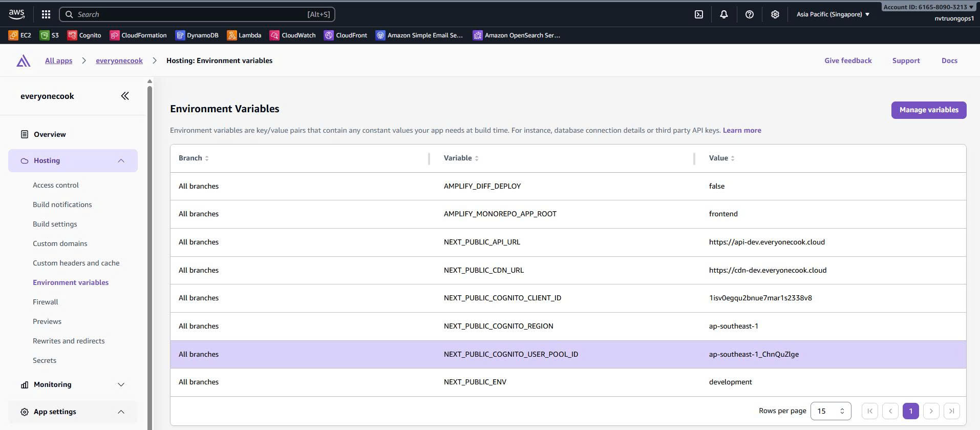Open the Overview page
Screen dimensions: 980x430
pyautogui.click(x=50, y=134)
